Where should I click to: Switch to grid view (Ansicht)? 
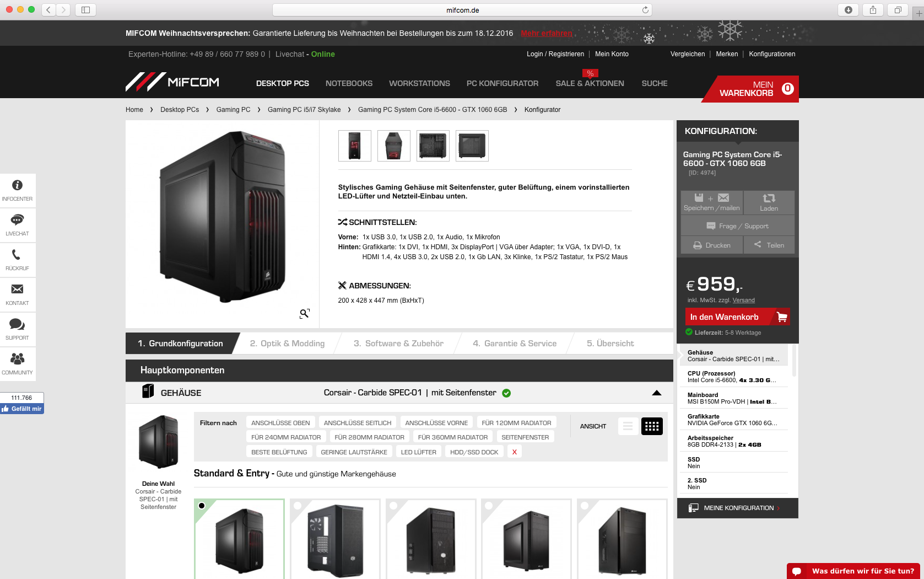point(652,426)
